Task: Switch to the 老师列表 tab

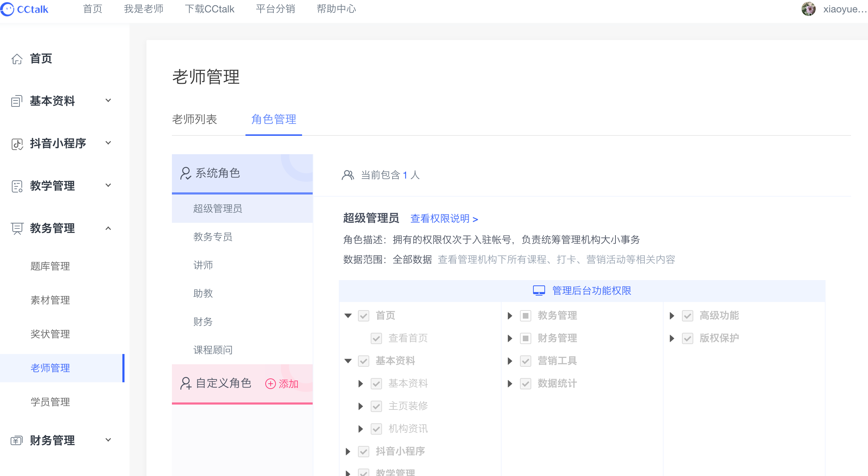Action: click(x=195, y=120)
